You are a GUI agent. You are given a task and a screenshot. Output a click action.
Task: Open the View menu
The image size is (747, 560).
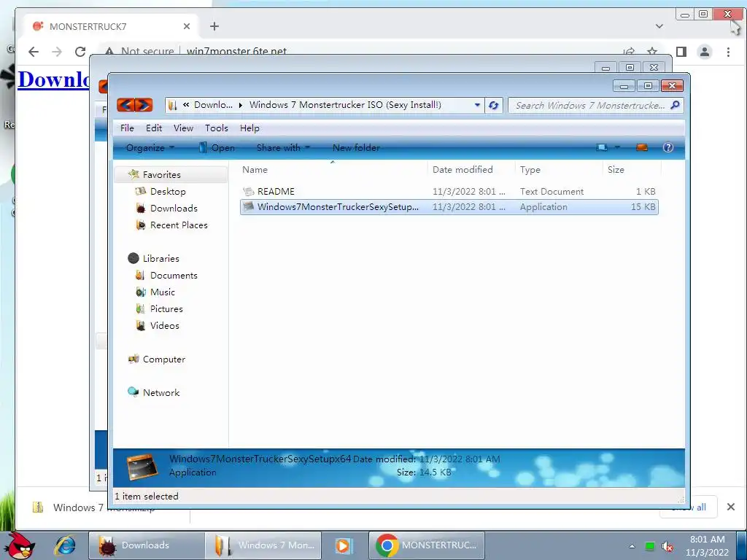coord(183,128)
